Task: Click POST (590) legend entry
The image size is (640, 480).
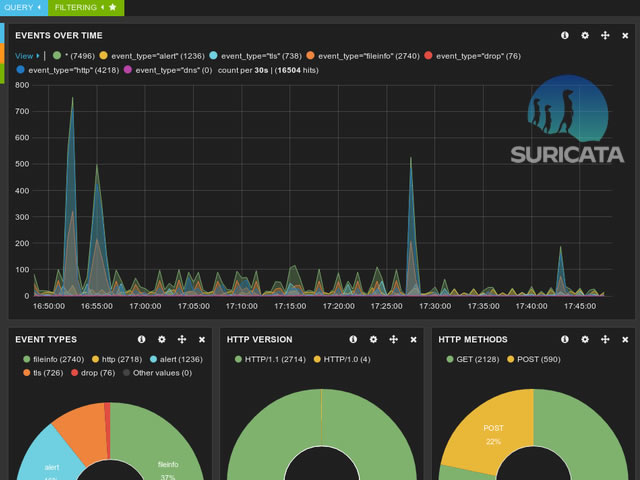Action: click(x=534, y=360)
